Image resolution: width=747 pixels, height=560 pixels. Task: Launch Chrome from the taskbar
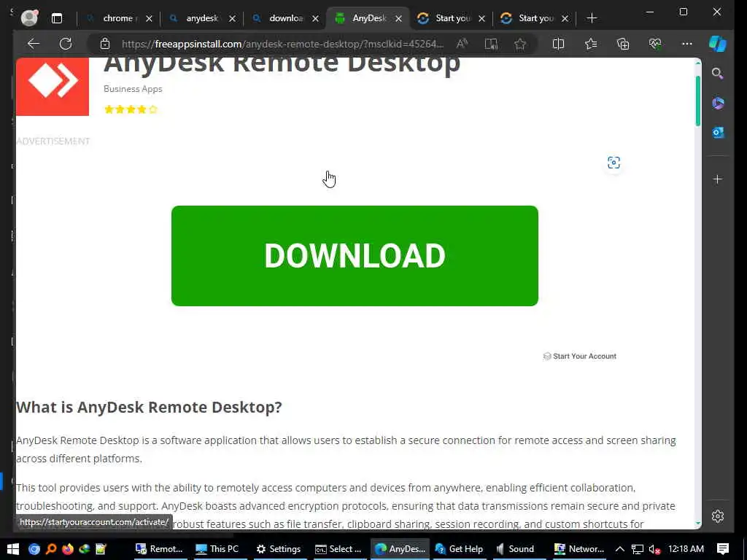click(34, 549)
